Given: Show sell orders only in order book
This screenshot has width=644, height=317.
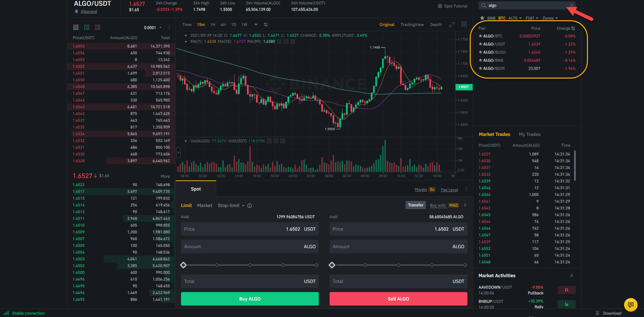Looking at the screenshot, I should pos(98,27).
